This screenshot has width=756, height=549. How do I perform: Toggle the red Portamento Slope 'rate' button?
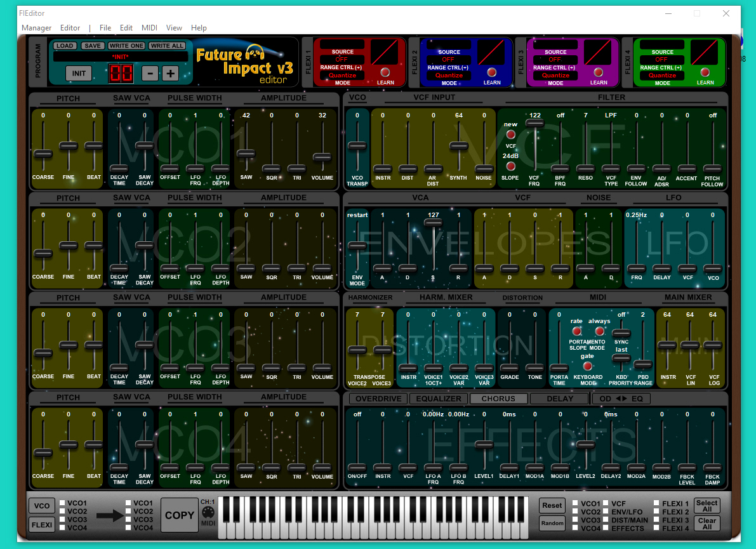pyautogui.click(x=576, y=331)
